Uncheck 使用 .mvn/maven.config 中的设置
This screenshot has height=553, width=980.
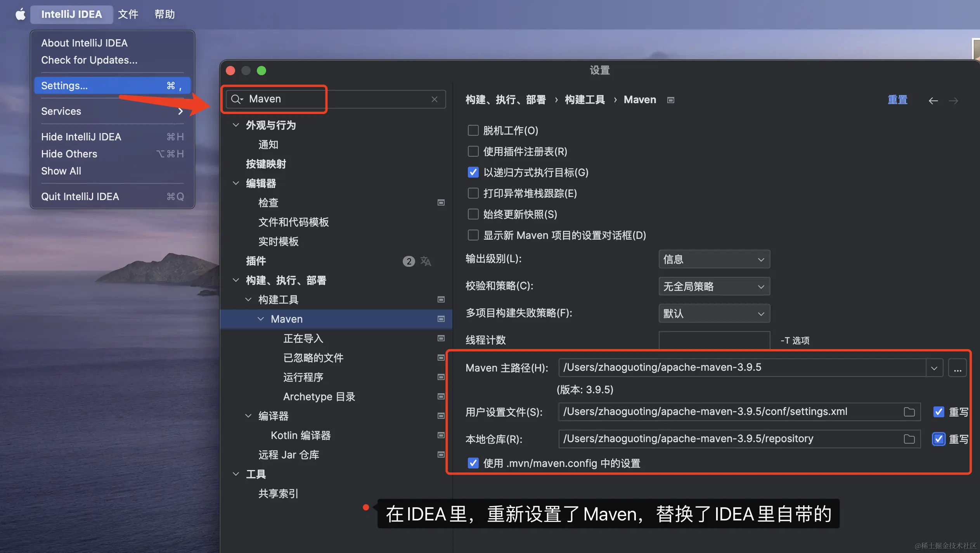coord(473,463)
